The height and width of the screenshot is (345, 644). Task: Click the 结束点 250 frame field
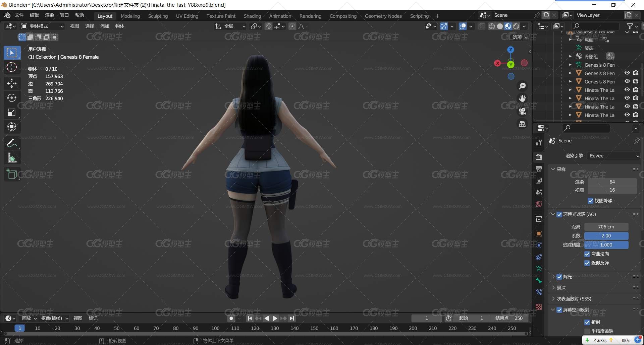pos(509,318)
